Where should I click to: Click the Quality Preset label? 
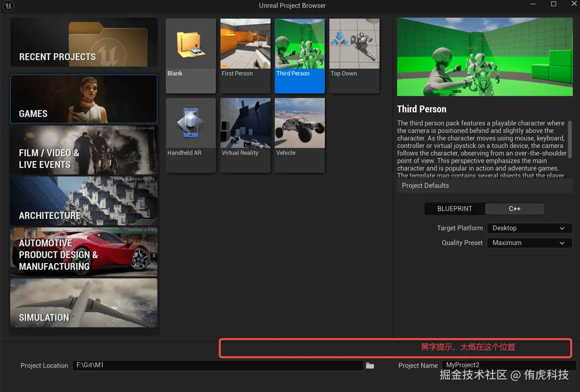[462, 243]
